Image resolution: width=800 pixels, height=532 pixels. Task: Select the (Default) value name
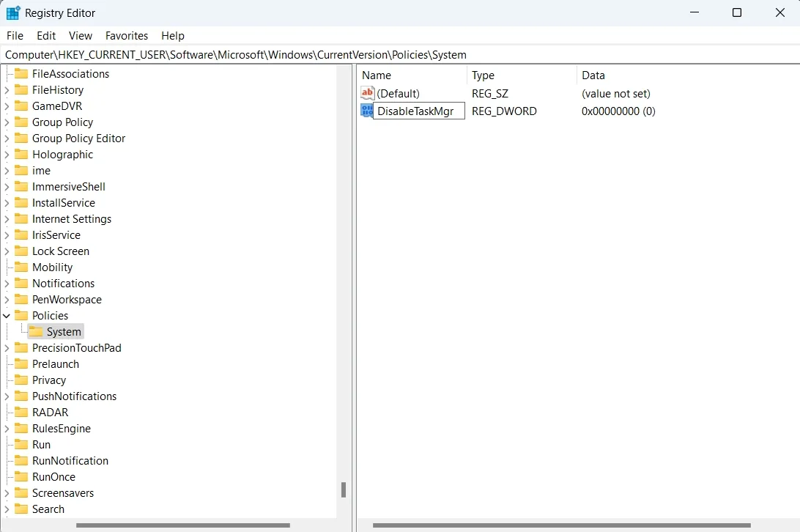tap(398, 94)
